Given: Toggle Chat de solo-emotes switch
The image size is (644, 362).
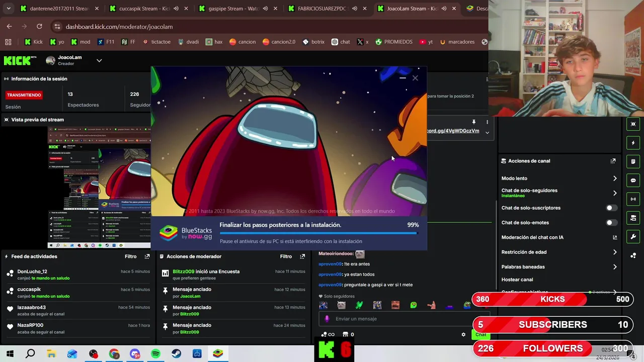Looking at the screenshot, I should 611,223.
